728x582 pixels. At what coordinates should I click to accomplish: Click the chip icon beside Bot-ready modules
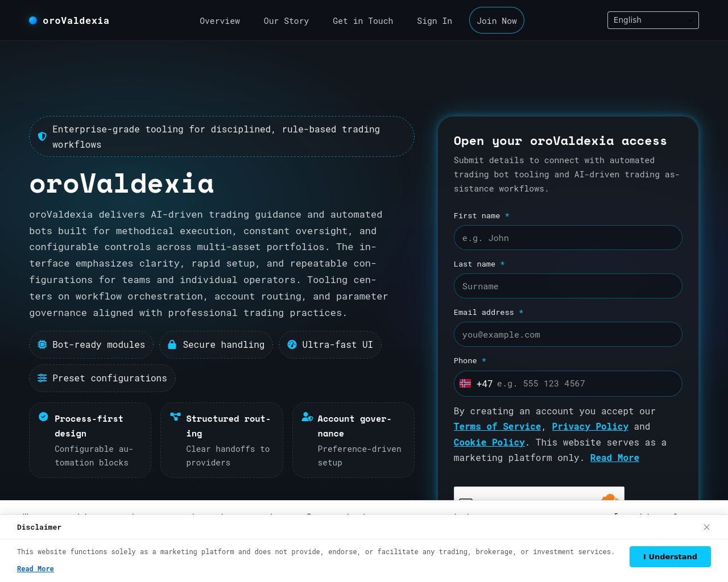point(42,344)
